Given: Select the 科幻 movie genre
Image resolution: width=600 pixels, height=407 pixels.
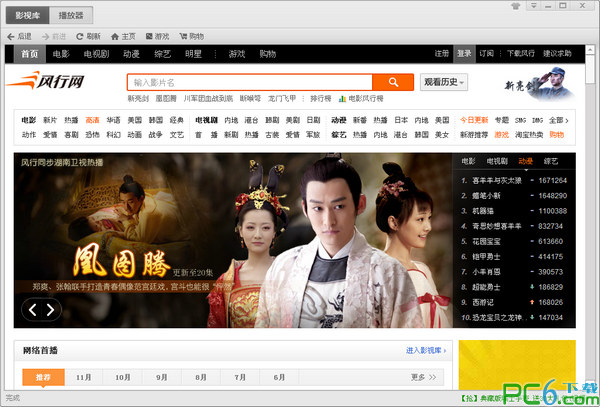Looking at the screenshot, I should (x=114, y=135).
